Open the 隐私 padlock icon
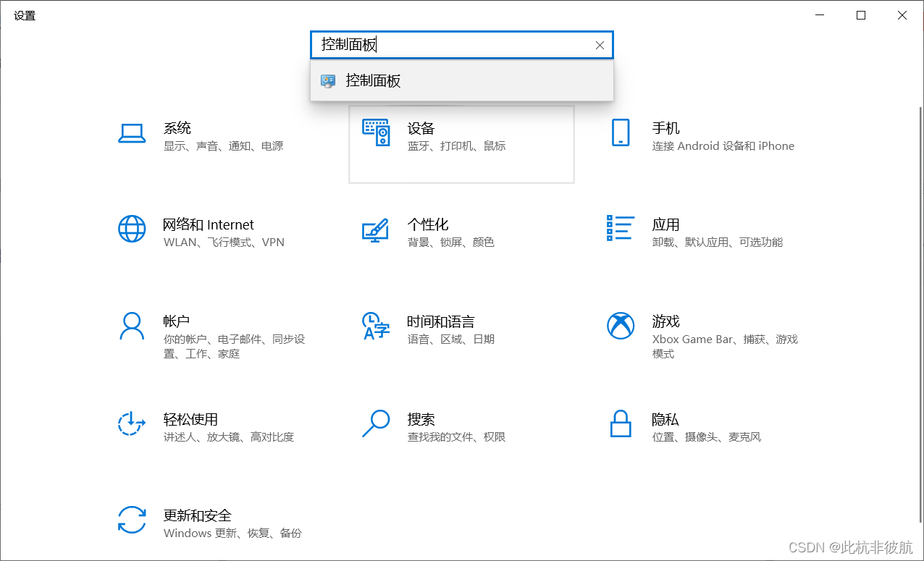The image size is (924, 561). point(621,423)
